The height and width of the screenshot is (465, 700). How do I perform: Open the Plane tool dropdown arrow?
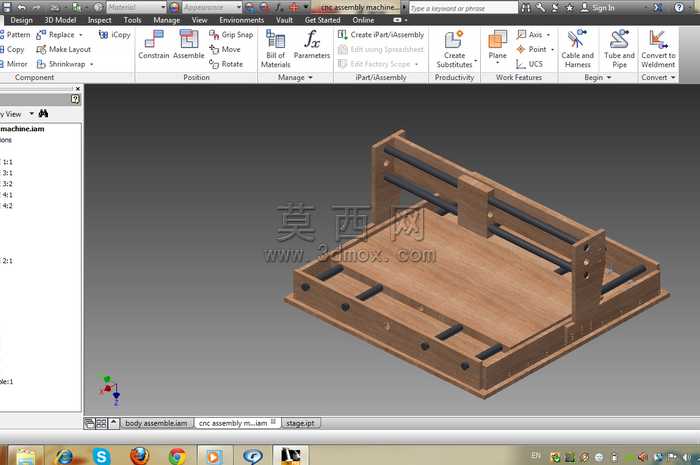click(x=497, y=63)
